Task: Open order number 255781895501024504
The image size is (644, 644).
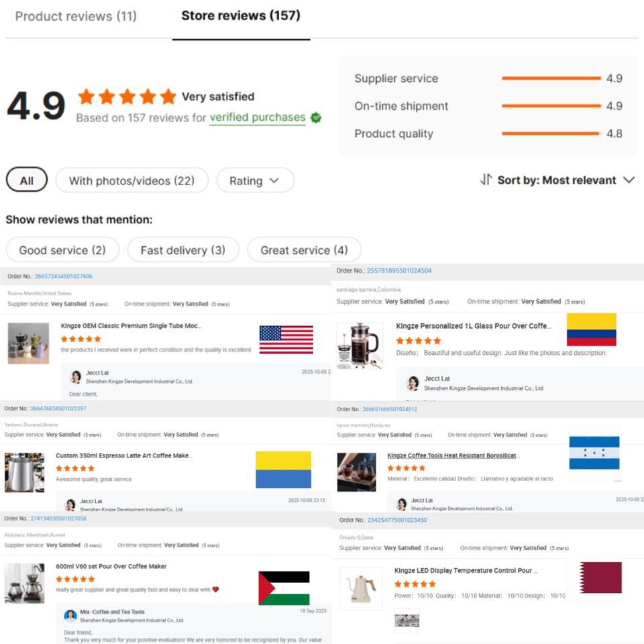Action: click(x=398, y=270)
